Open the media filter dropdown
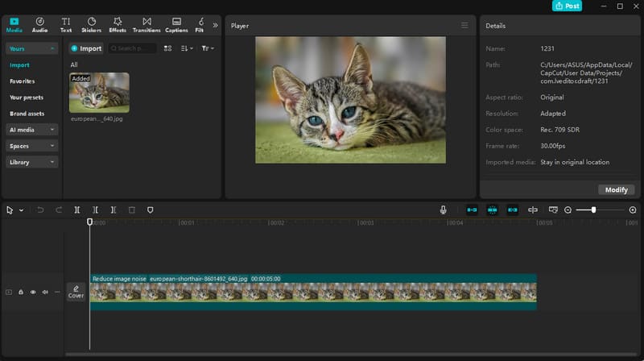Viewport: 644px width, 361px height. tap(208, 48)
